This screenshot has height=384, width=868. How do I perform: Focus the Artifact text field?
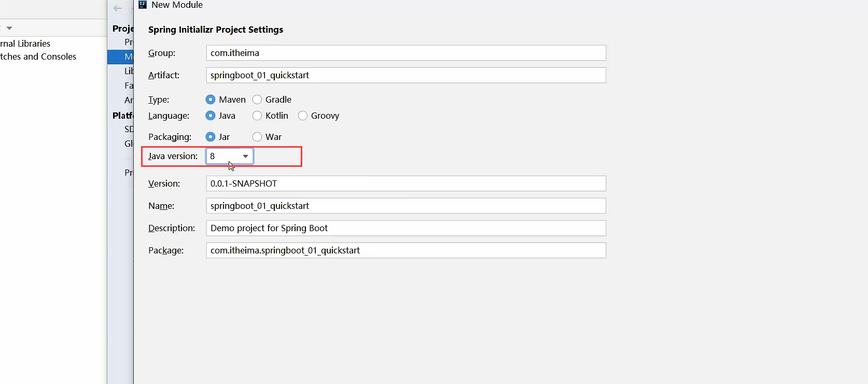[405, 75]
